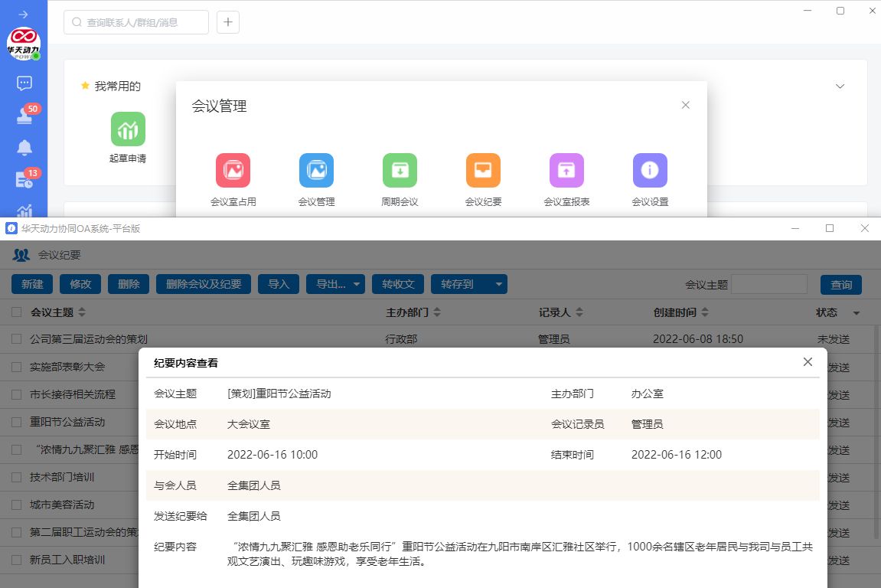Open the bell notifications sidebar icon
This screenshot has height=588, width=881.
tap(24, 147)
